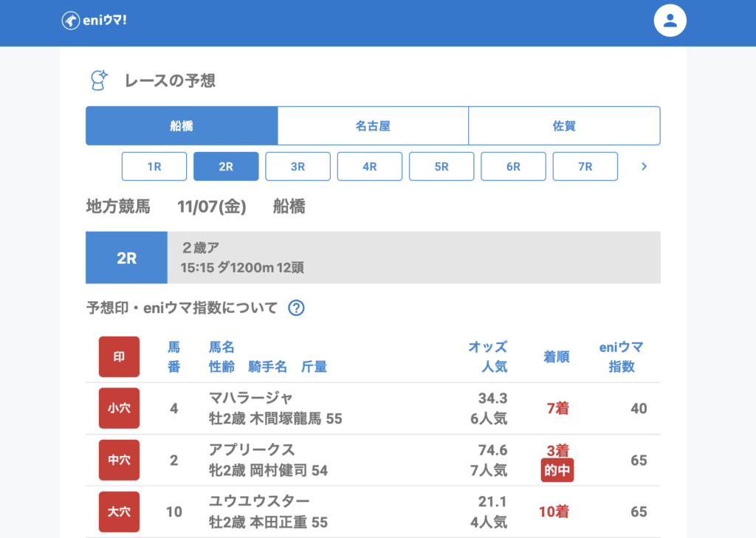Click horse name ユウユウスター
Viewport: 756px width, 538px height.
(x=259, y=502)
